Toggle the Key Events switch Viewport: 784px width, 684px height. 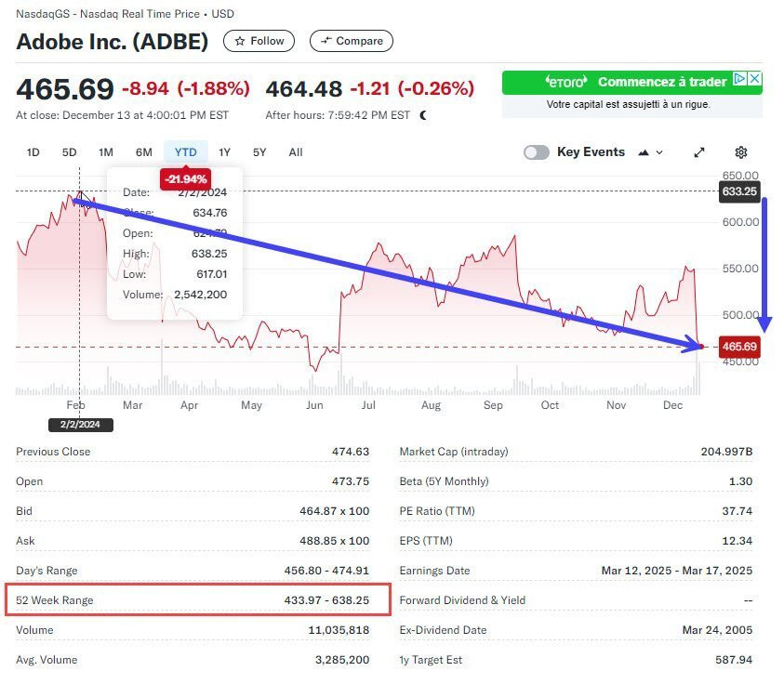click(536, 152)
